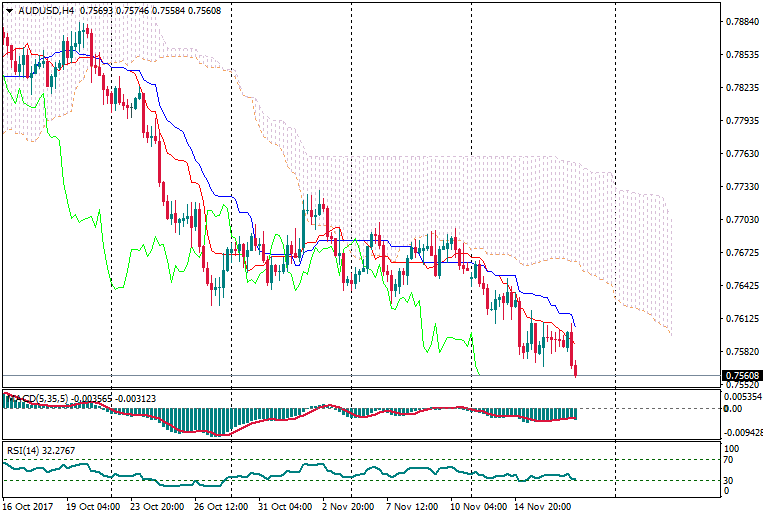Click the RSI 70 level label
Viewport: 763px width, 518px height.
(x=730, y=460)
